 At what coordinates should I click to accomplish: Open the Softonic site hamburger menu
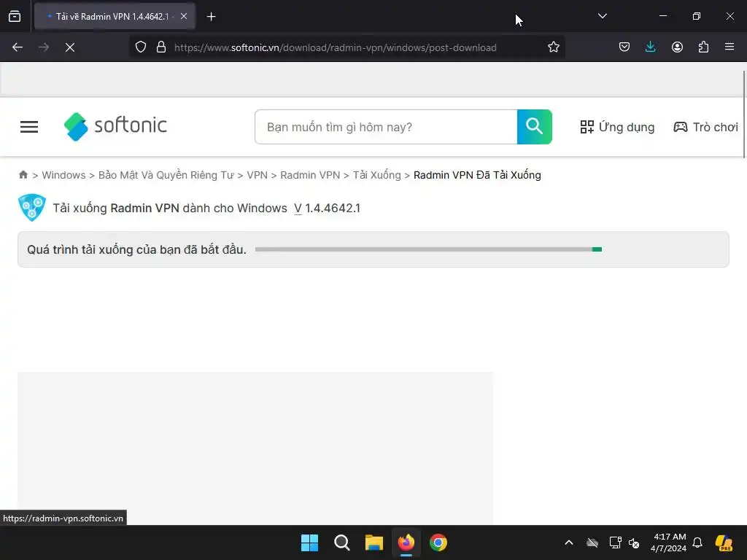click(x=29, y=127)
